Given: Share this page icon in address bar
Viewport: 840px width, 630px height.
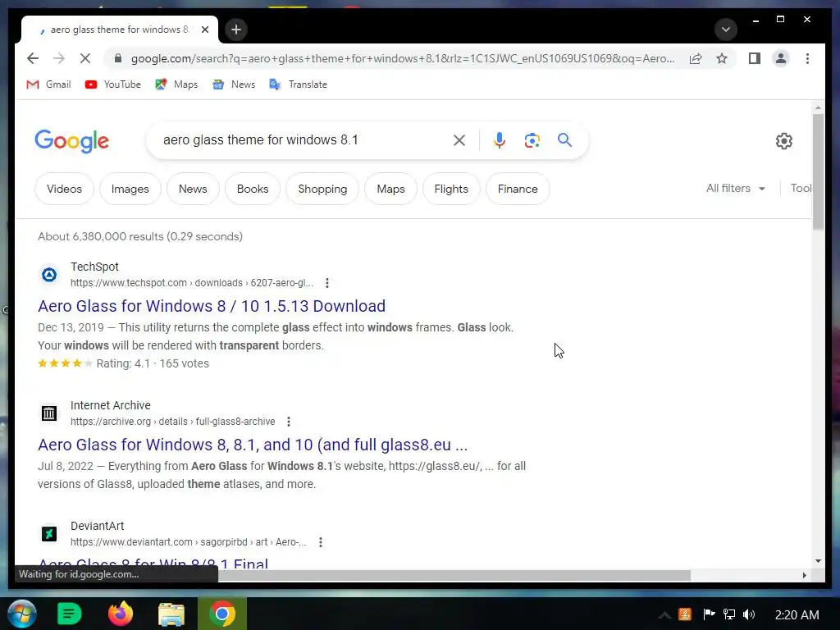Looking at the screenshot, I should pyautogui.click(x=696, y=58).
